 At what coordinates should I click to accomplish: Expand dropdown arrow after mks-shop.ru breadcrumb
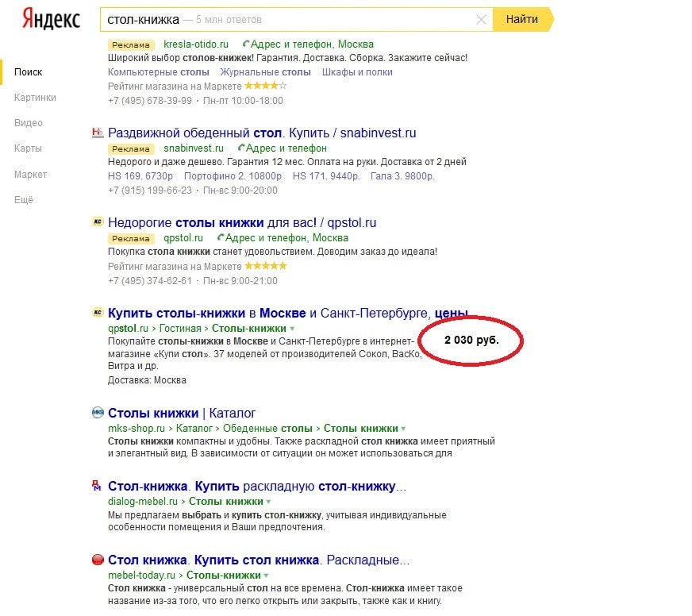pos(403,429)
